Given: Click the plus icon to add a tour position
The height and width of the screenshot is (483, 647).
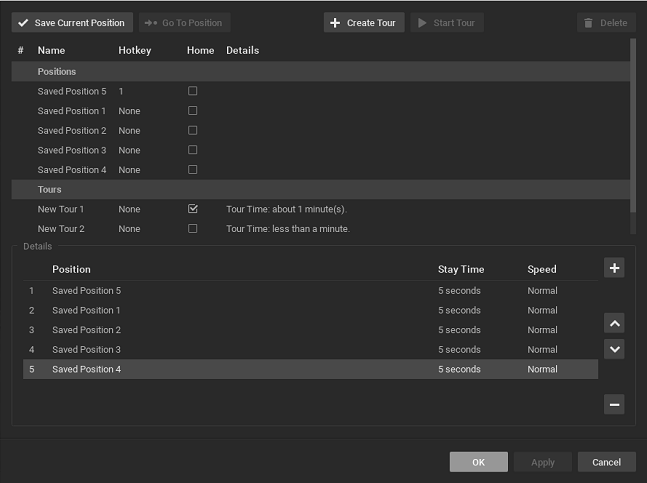Looking at the screenshot, I should point(614,268).
